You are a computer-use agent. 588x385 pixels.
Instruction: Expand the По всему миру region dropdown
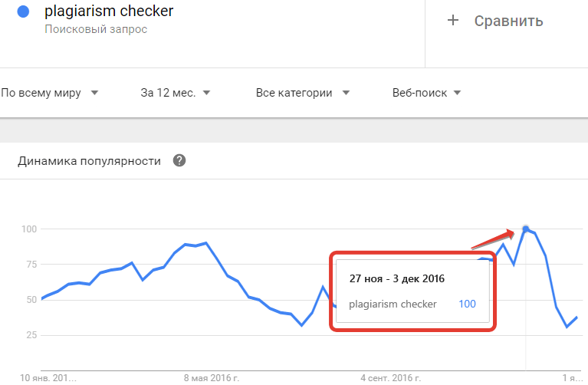click(50, 93)
